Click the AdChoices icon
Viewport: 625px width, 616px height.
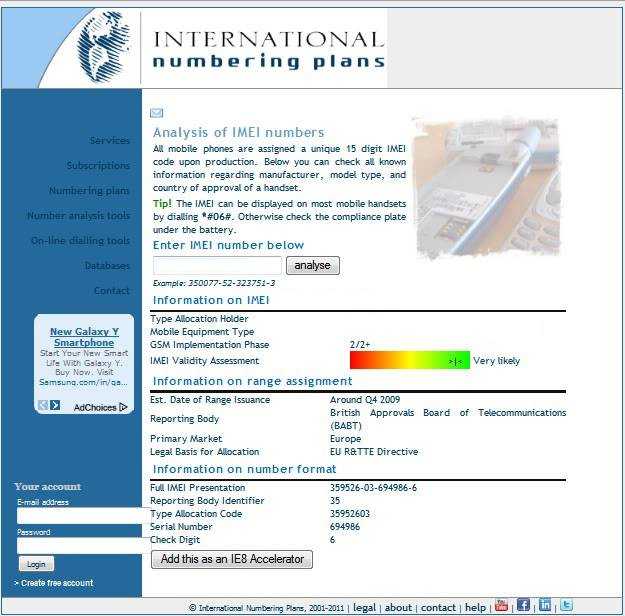123,407
